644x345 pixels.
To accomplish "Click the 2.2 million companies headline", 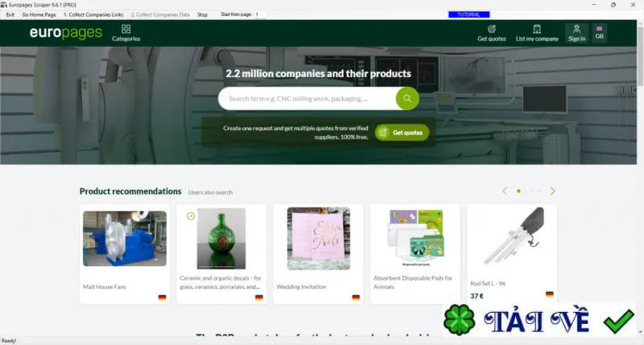I will point(318,73).
